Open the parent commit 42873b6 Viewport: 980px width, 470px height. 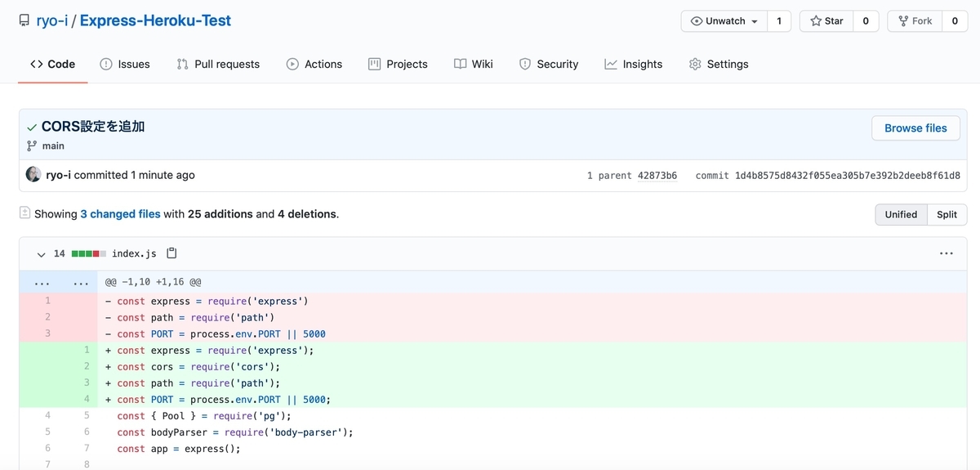coord(657,176)
